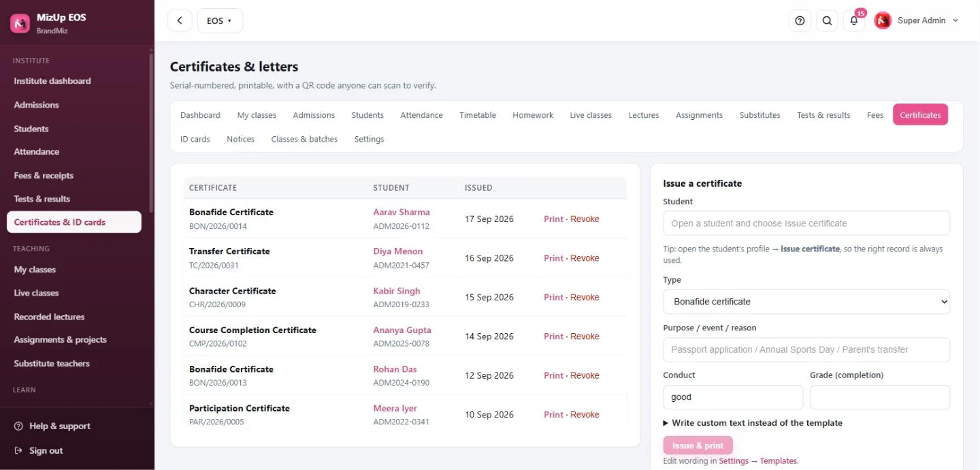Viewport: 980px width, 470px height.
Task: Click issued date 14 Sep 2026
Action: (x=489, y=336)
